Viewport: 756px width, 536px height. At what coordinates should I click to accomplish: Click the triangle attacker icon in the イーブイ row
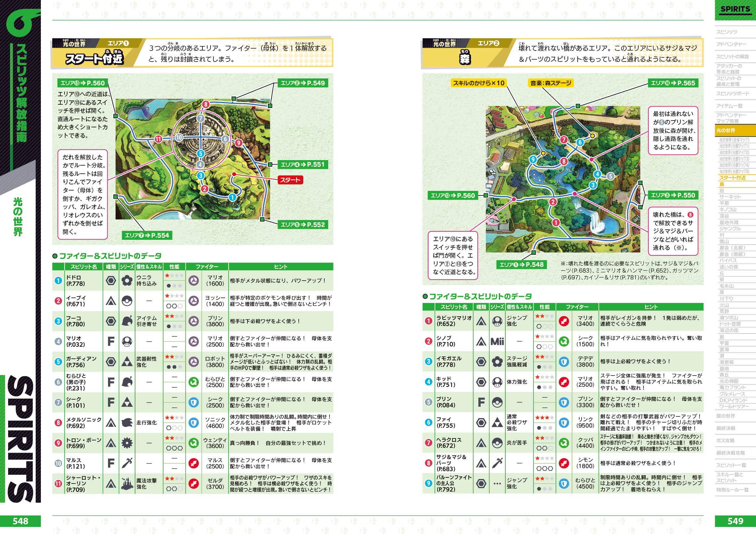click(111, 301)
